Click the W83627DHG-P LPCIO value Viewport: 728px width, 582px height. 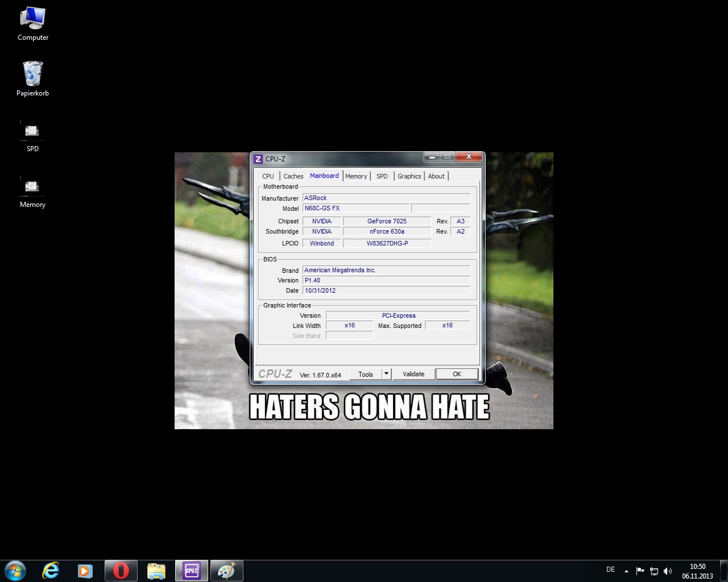(x=387, y=243)
